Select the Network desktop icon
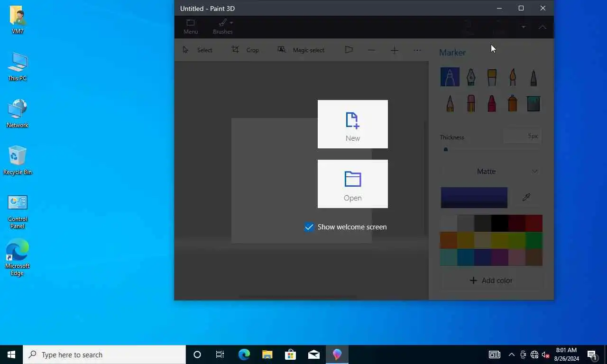The height and width of the screenshot is (364, 607). (x=18, y=114)
